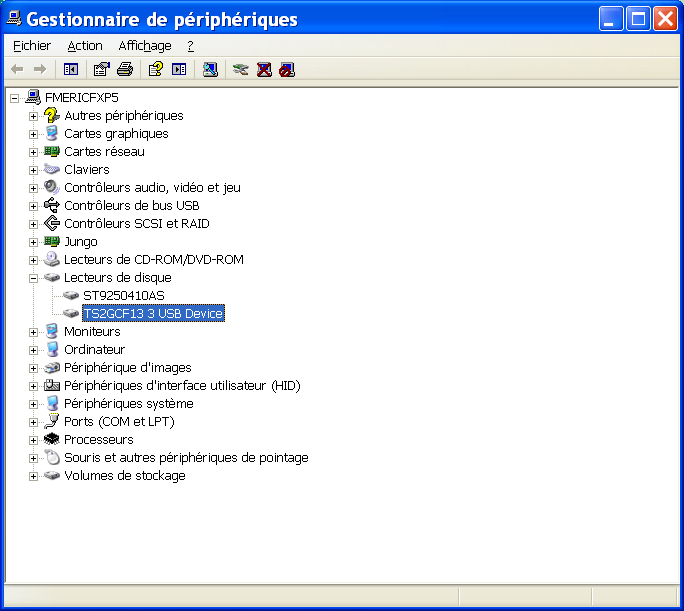Click the chip icon beside Processeurs

coord(52,439)
